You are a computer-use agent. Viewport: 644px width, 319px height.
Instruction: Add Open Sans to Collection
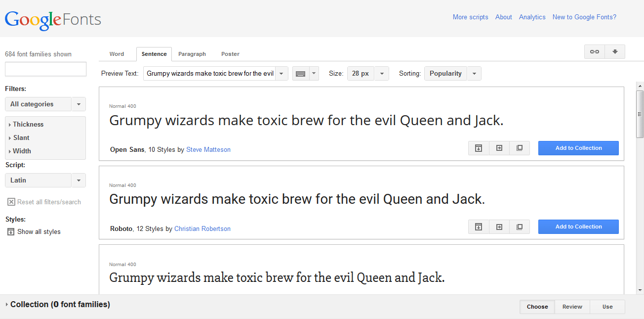coord(578,148)
